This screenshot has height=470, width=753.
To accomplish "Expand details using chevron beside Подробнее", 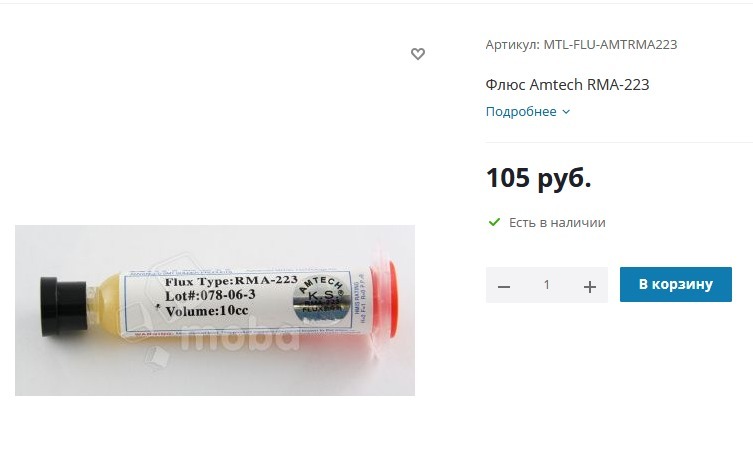I will click(566, 112).
